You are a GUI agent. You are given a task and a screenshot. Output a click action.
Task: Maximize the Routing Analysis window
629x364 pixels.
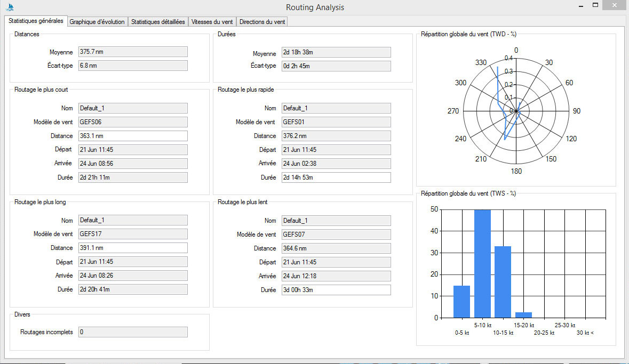click(596, 5)
